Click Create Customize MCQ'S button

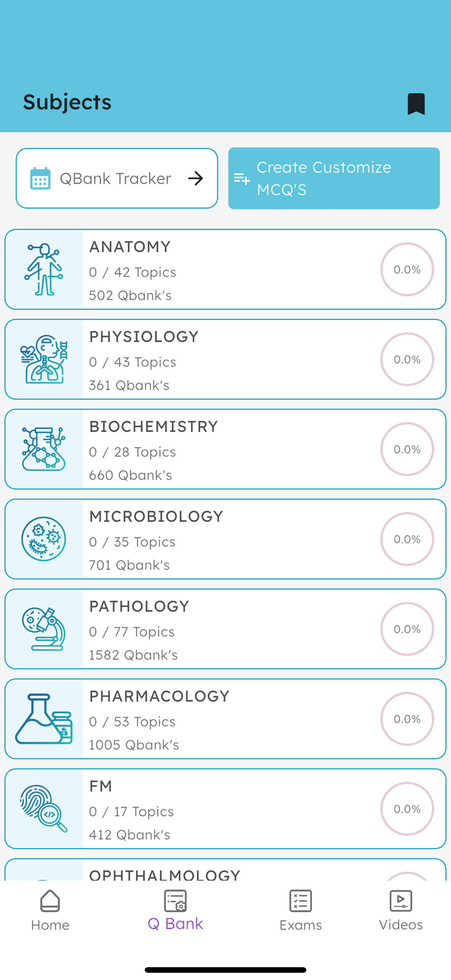(334, 178)
